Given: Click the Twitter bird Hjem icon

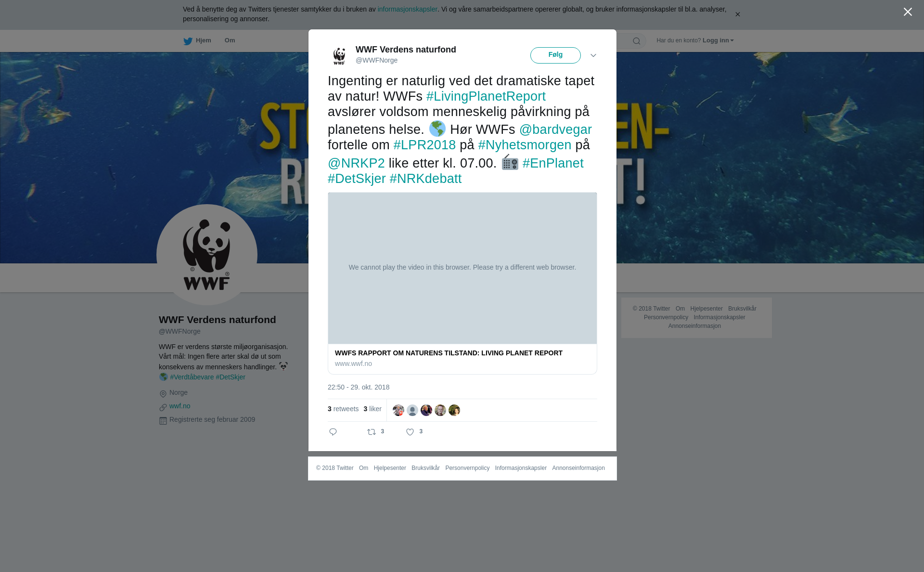Looking at the screenshot, I should 188,41.
